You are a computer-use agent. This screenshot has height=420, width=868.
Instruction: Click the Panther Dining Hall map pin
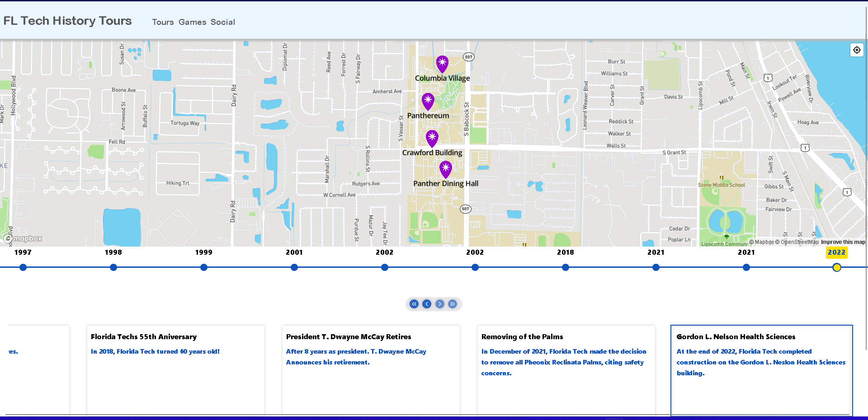[x=445, y=169]
